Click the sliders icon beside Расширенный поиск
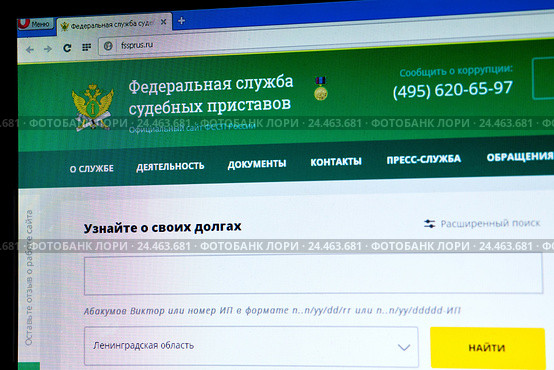 coord(429,224)
